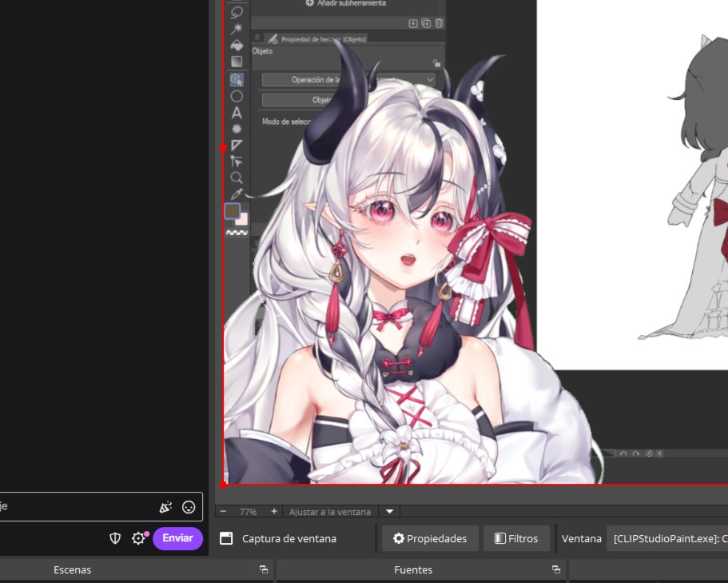Open chat shield moderation icon

[115, 538]
